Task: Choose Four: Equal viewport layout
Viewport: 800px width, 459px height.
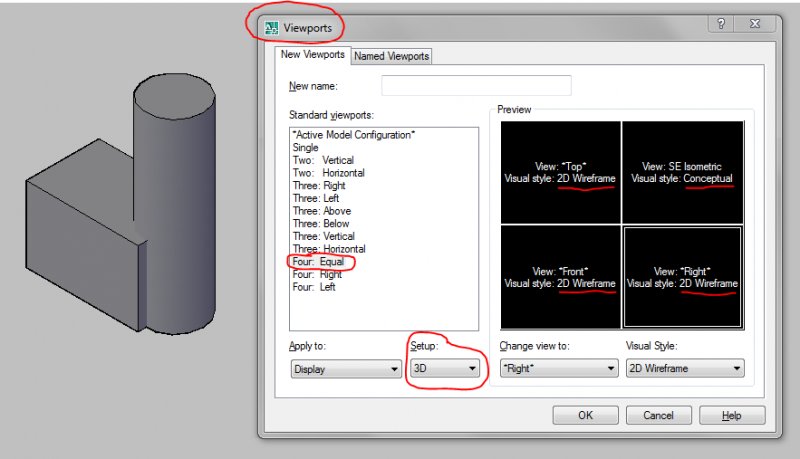Action: coord(318,262)
